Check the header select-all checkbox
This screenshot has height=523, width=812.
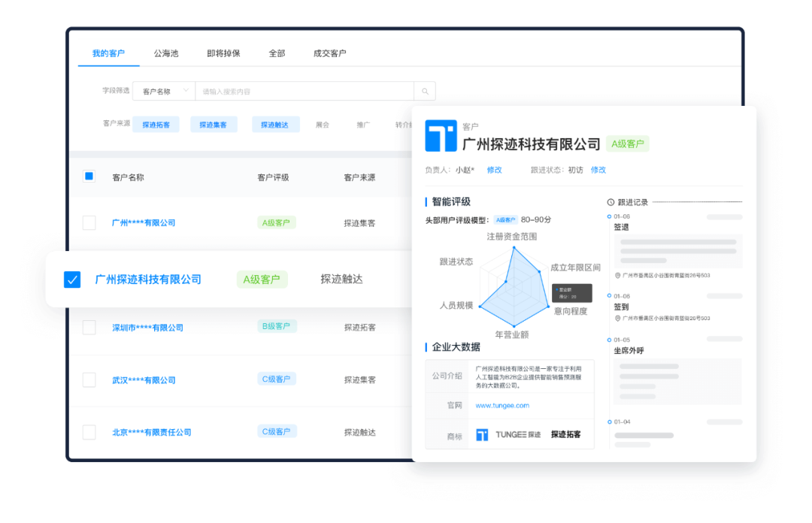(89, 176)
